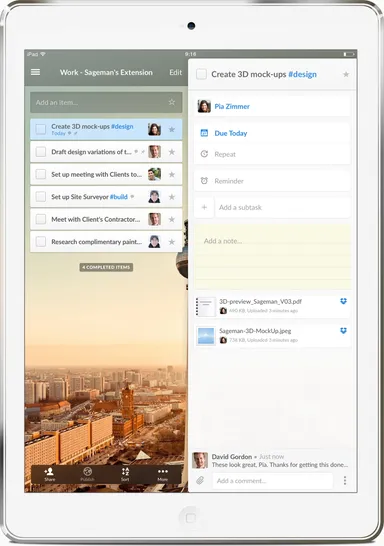The image size is (384, 546).
Task: Tap assignee avatar on 'Create 3D mock-ups' row
Action: pyautogui.click(x=154, y=129)
